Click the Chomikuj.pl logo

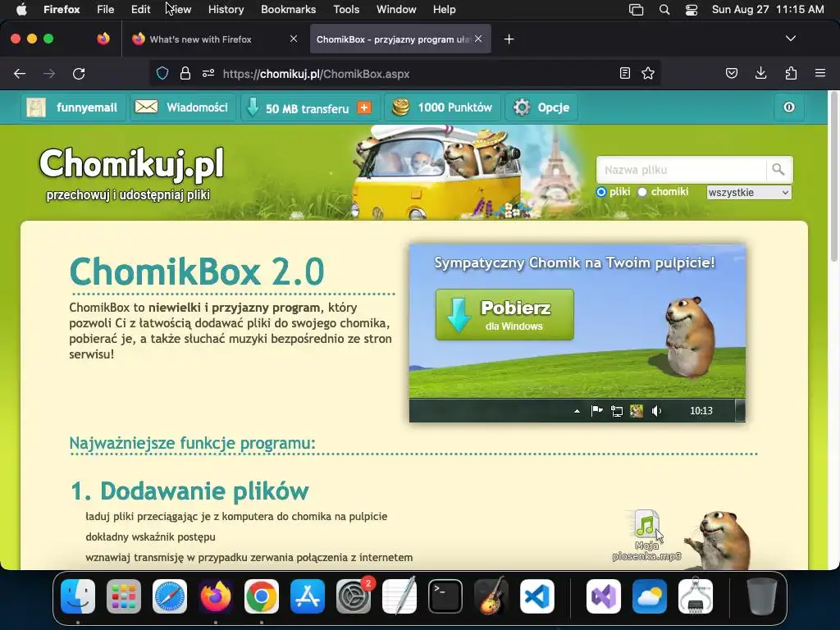(x=131, y=163)
